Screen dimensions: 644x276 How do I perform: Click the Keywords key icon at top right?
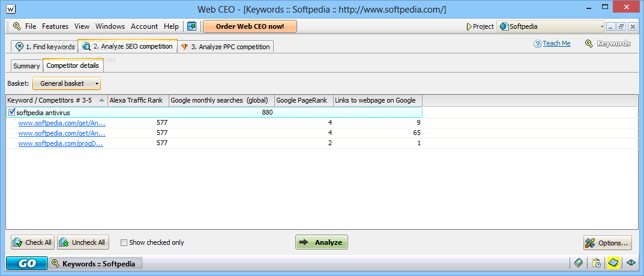(589, 44)
